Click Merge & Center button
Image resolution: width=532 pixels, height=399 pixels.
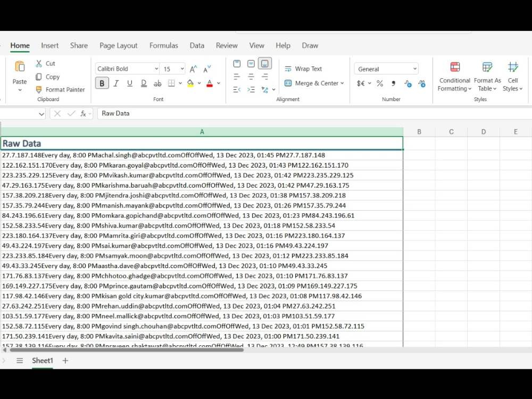[311, 84]
